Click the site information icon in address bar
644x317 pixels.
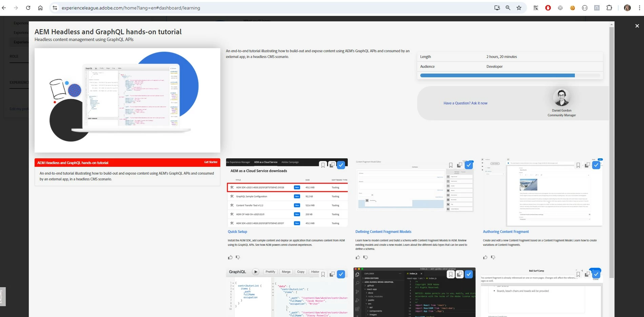click(55, 8)
